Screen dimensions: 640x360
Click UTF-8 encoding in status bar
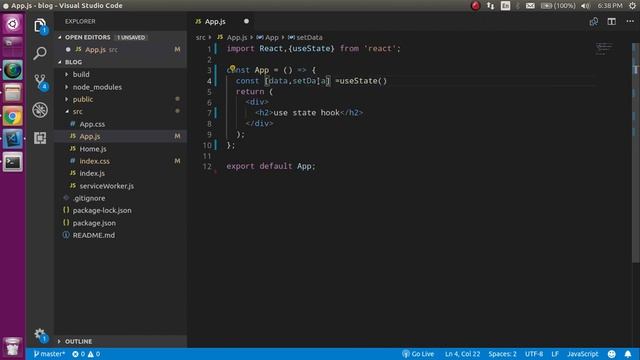[534, 354]
